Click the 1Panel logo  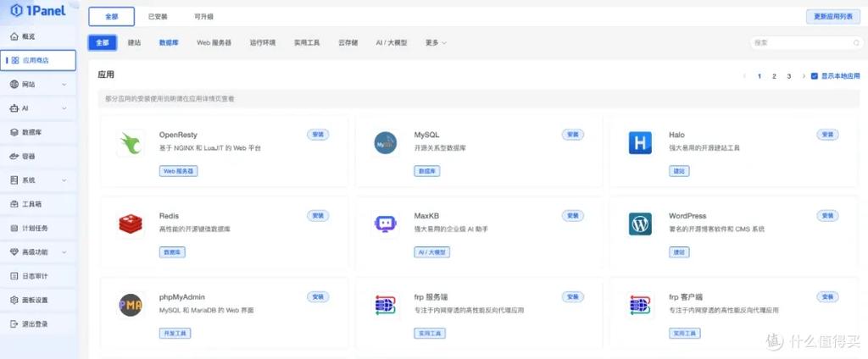click(37, 10)
